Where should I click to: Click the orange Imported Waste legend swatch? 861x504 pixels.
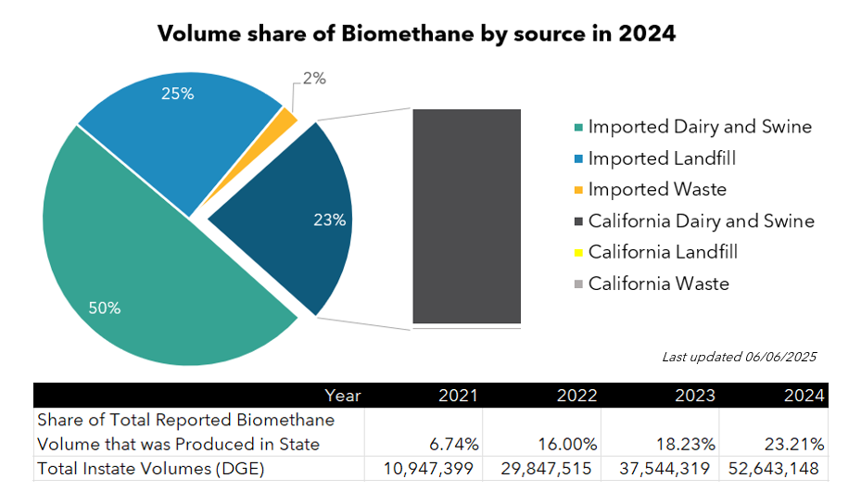578,191
